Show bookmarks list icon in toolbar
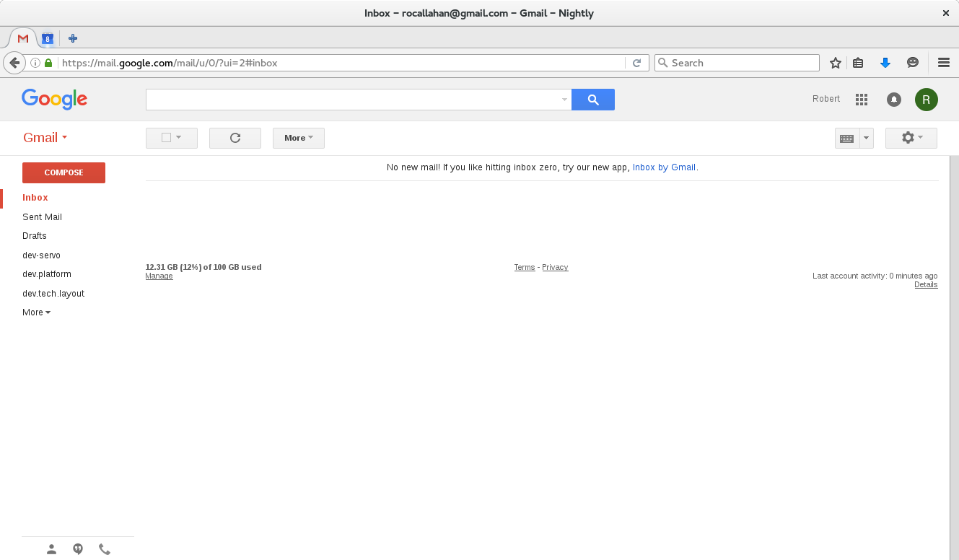 [x=858, y=63]
